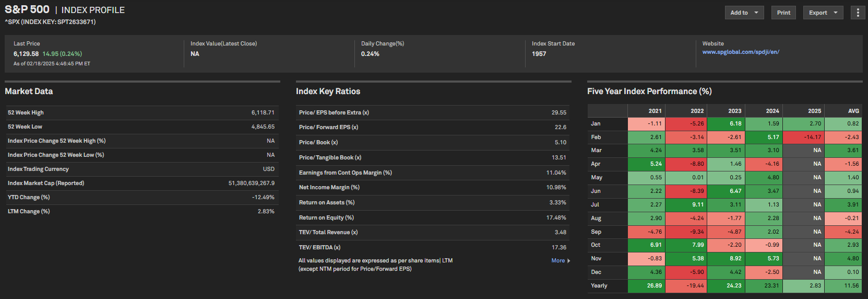Click the Yearly AVG cell showing 11.56

pos(843,286)
